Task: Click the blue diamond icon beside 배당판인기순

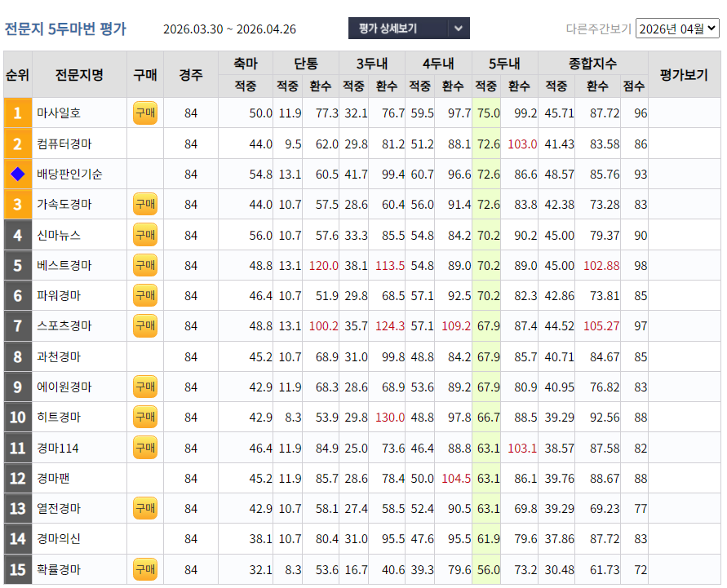Action: tap(17, 175)
